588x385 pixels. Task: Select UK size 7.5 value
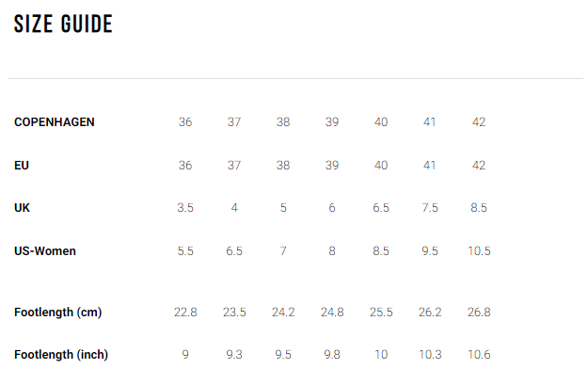click(x=430, y=207)
